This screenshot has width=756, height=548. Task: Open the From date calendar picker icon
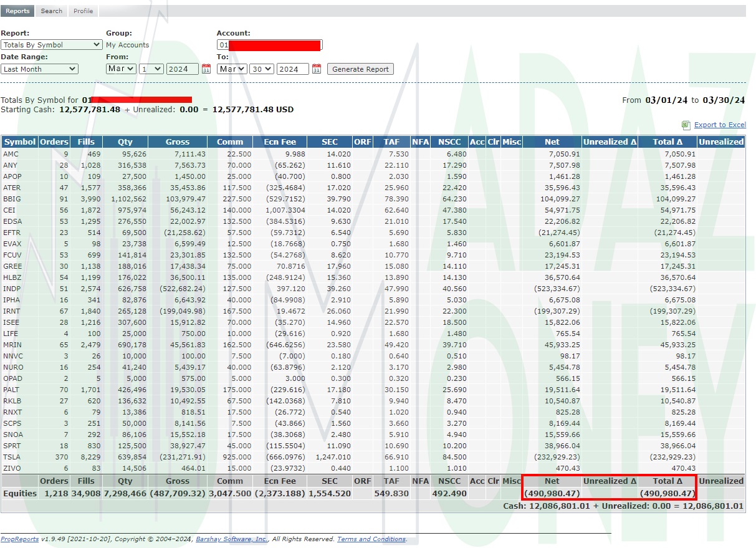coord(206,69)
